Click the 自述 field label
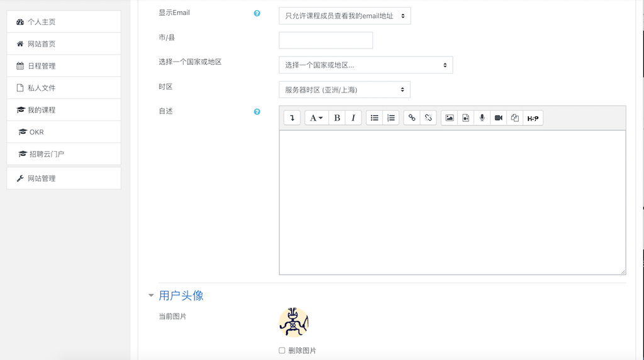The image size is (644, 360). (165, 111)
